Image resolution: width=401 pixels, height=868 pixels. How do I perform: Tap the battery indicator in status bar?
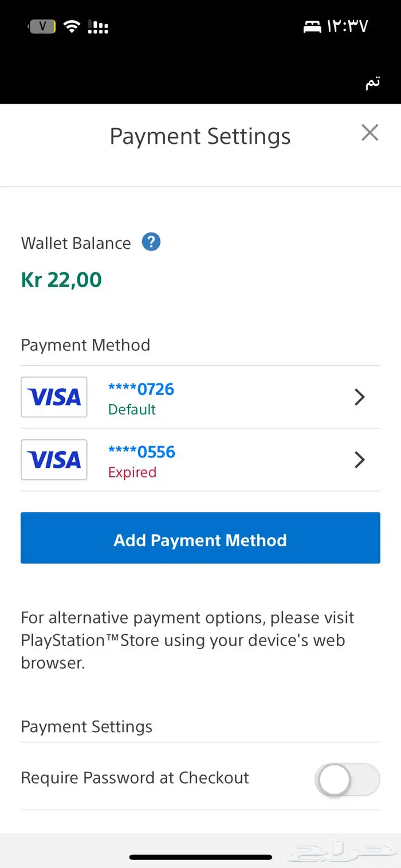tap(43, 26)
